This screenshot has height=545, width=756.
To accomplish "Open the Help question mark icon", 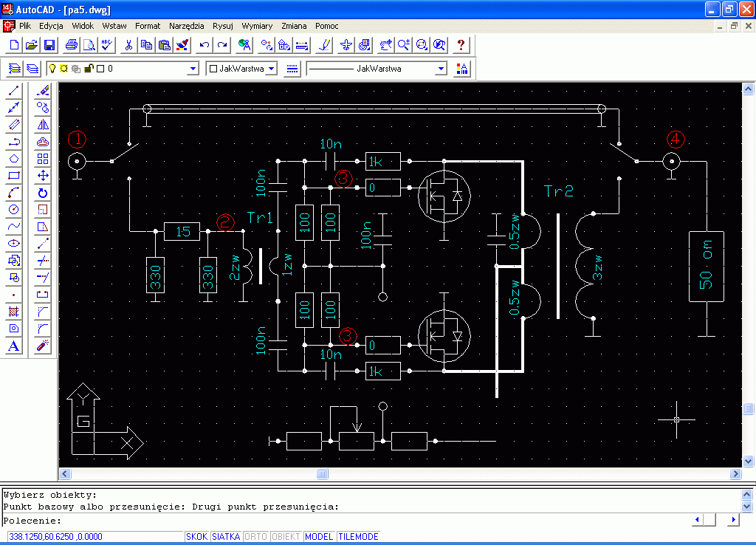I will pyautogui.click(x=461, y=45).
